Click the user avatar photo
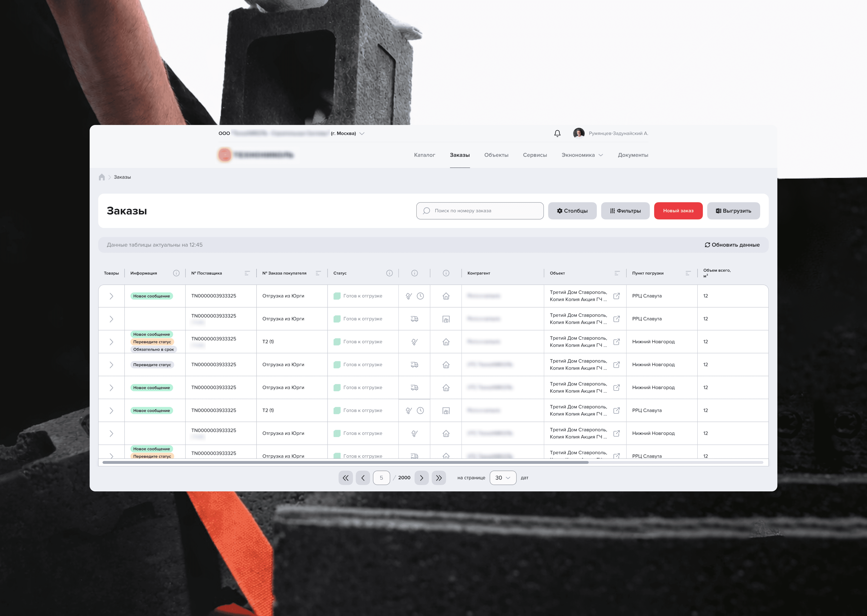Image resolution: width=867 pixels, height=616 pixels. [579, 133]
